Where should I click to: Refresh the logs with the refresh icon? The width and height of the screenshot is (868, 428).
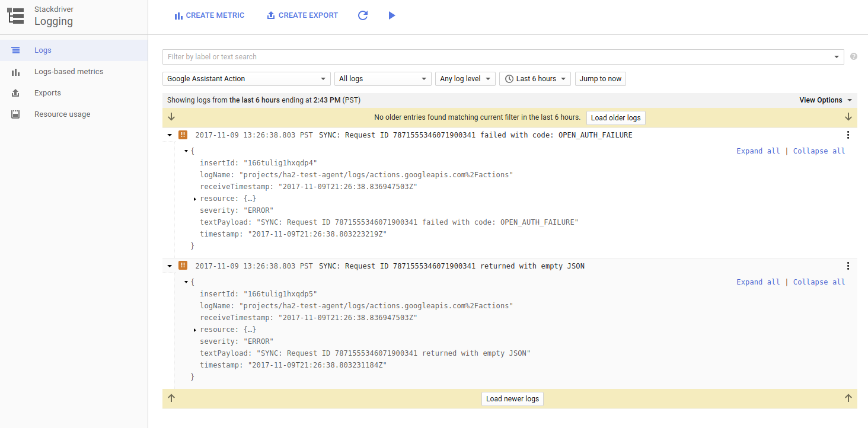(x=362, y=15)
